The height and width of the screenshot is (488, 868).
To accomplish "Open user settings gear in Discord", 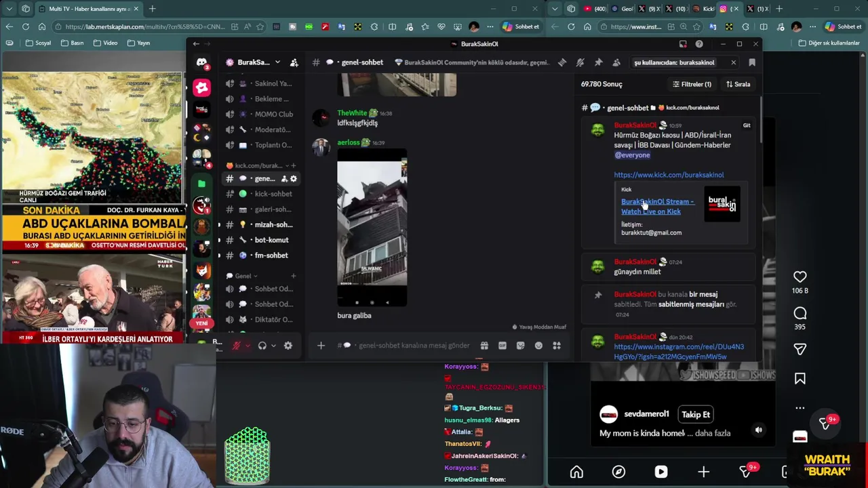I will click(x=288, y=346).
